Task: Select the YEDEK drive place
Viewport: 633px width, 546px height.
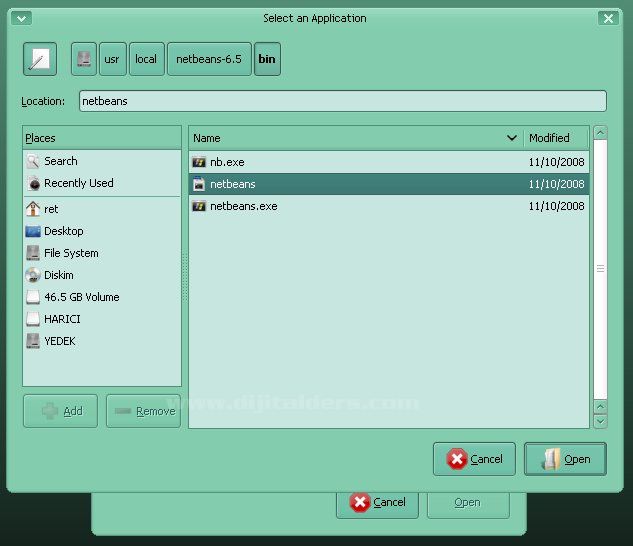Action: [102, 341]
